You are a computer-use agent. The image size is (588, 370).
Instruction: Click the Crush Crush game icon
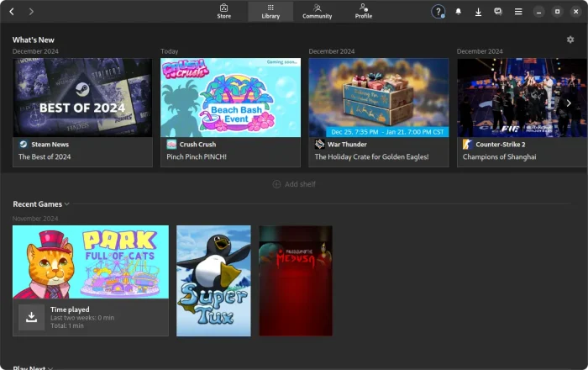click(171, 144)
